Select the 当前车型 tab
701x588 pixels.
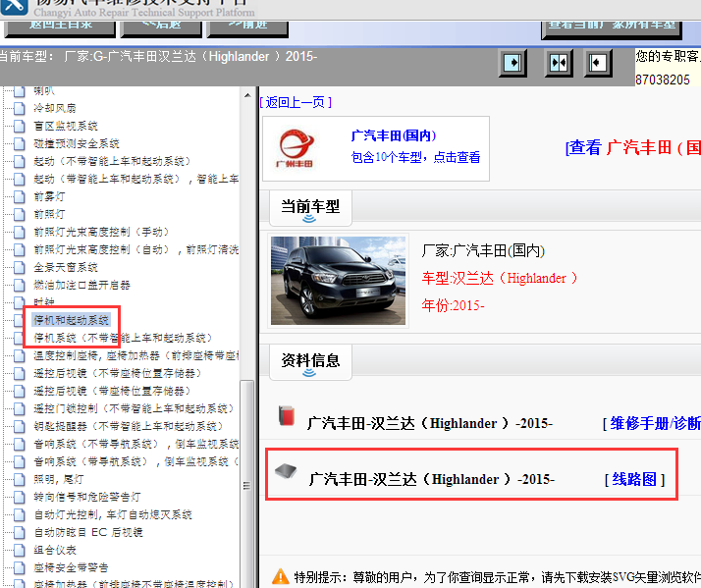coord(310,208)
